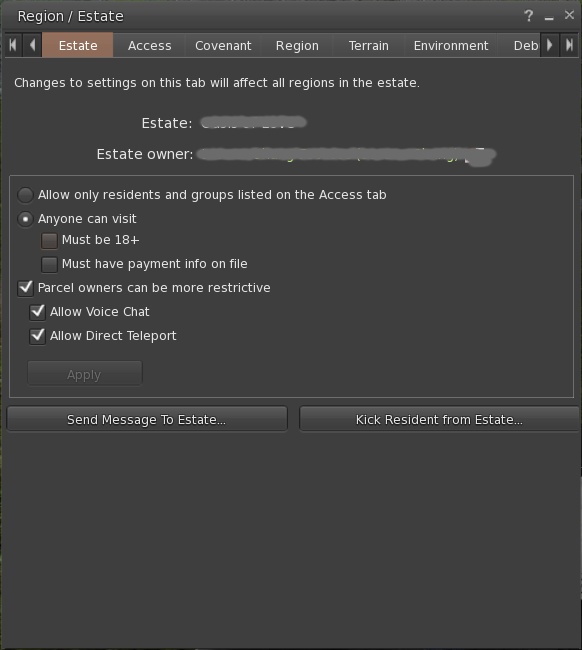Jump to last tab using far-right arrow
Screen dimensions: 582x650
(x=569, y=45)
